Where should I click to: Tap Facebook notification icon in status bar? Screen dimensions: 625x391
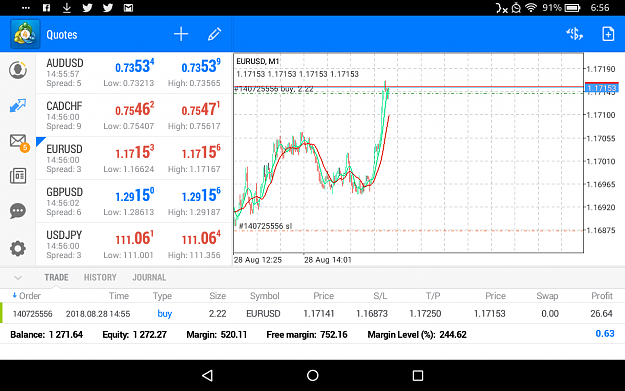(x=46, y=8)
